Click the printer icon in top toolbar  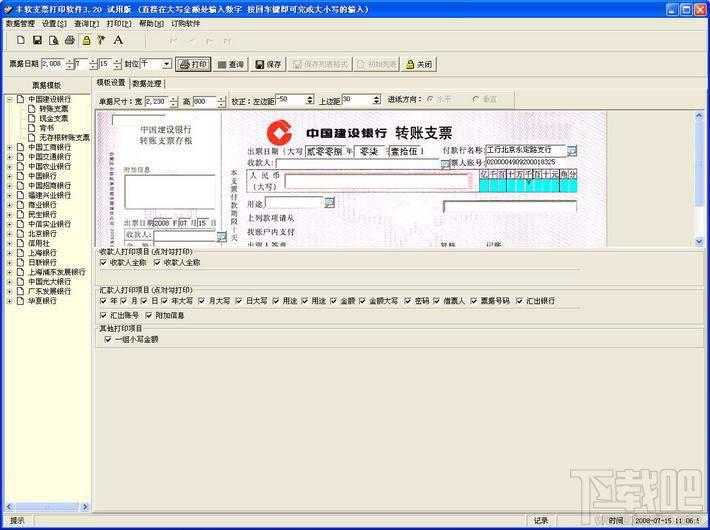pos(69,40)
